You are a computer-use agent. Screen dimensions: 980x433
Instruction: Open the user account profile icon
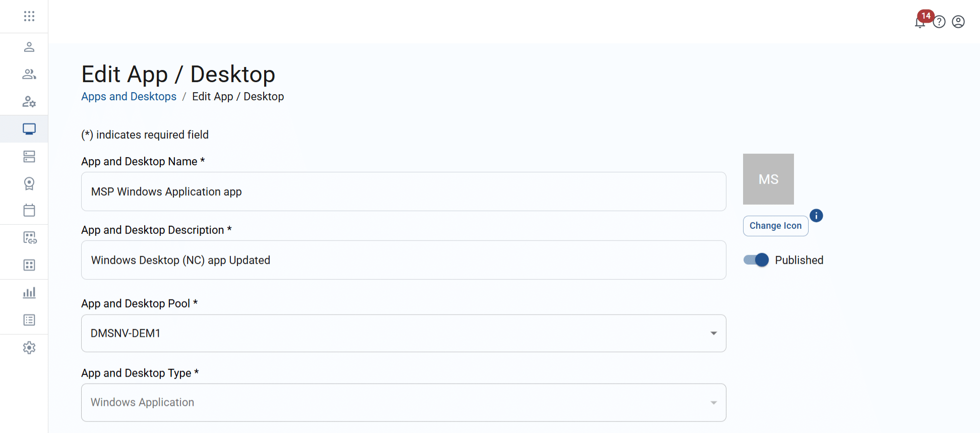[958, 22]
